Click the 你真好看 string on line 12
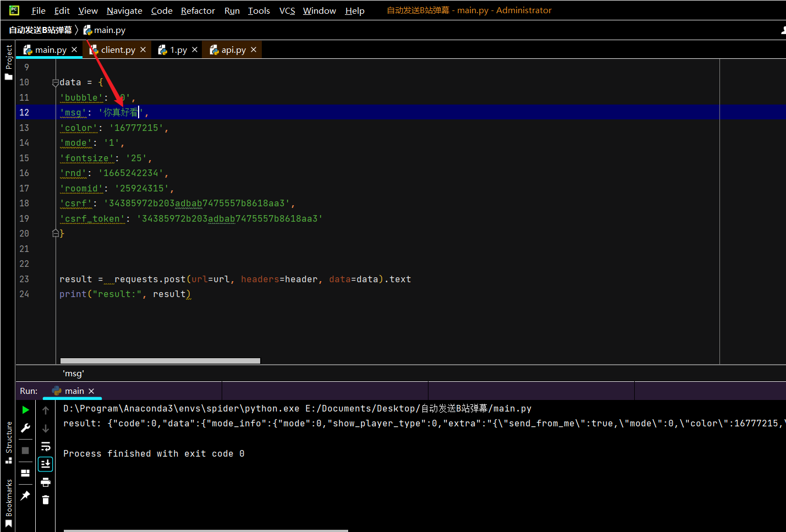This screenshot has height=532, width=786. point(121,112)
